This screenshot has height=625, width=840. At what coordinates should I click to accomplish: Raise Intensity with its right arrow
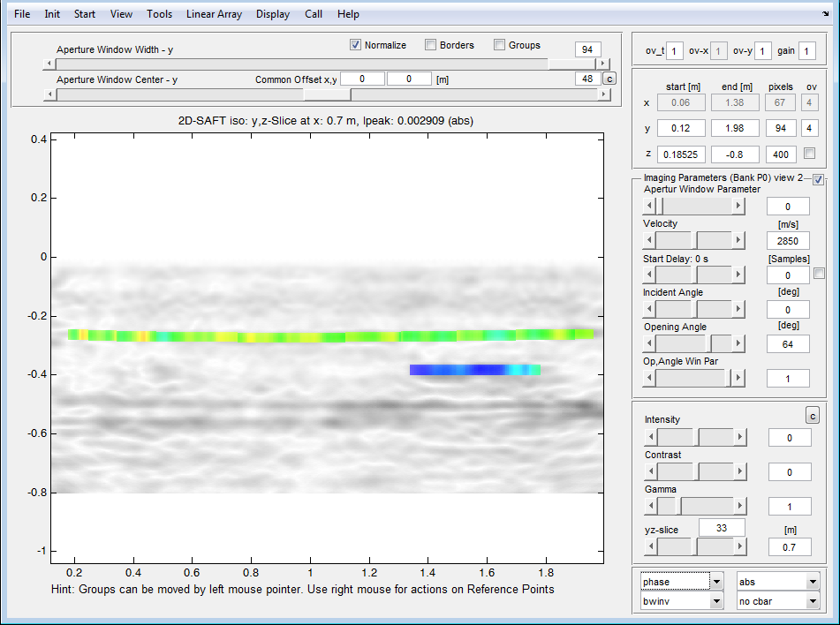(740, 437)
